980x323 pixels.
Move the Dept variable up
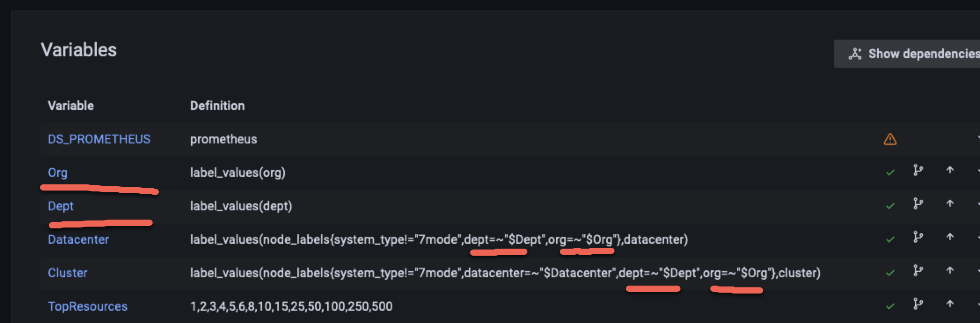(x=950, y=204)
